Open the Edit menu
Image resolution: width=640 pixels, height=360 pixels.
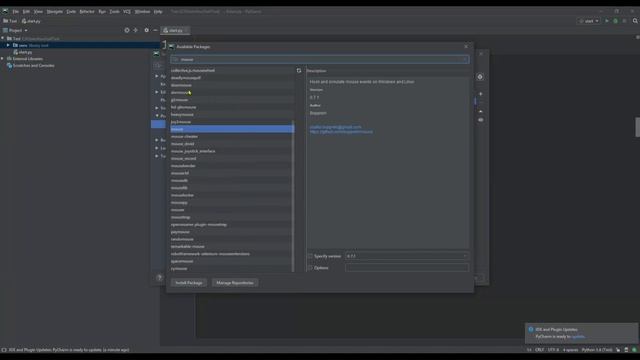click(26, 11)
